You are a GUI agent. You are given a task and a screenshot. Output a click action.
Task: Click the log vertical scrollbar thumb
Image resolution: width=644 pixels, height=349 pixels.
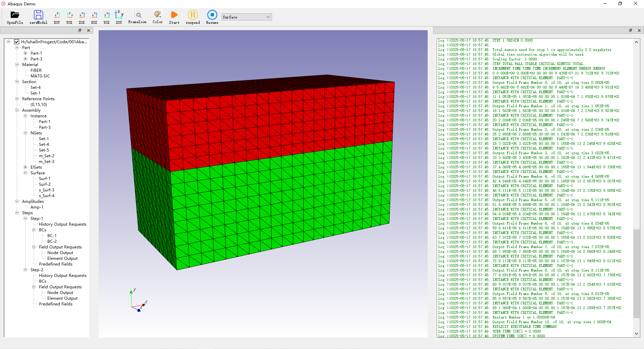636,274
